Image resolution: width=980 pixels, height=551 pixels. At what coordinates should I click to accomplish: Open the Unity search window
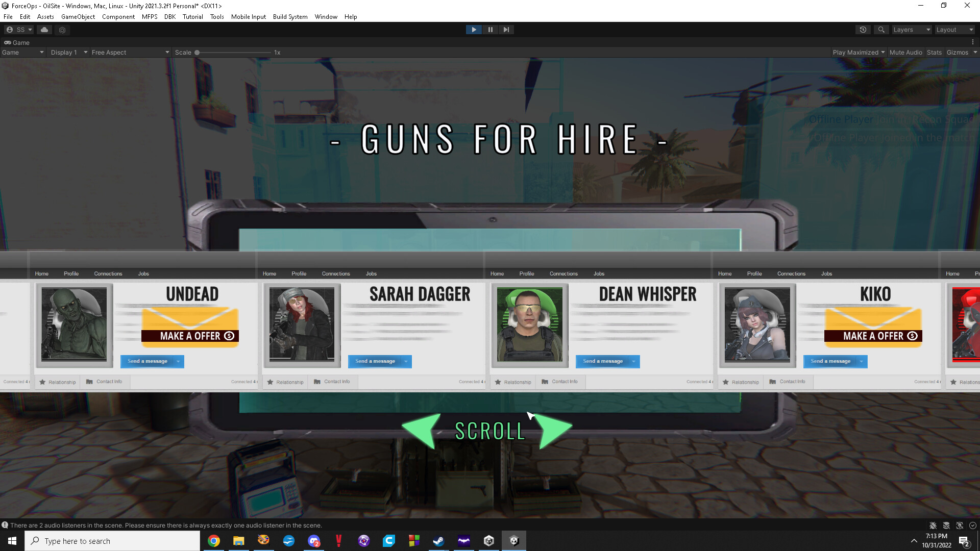[881, 29]
